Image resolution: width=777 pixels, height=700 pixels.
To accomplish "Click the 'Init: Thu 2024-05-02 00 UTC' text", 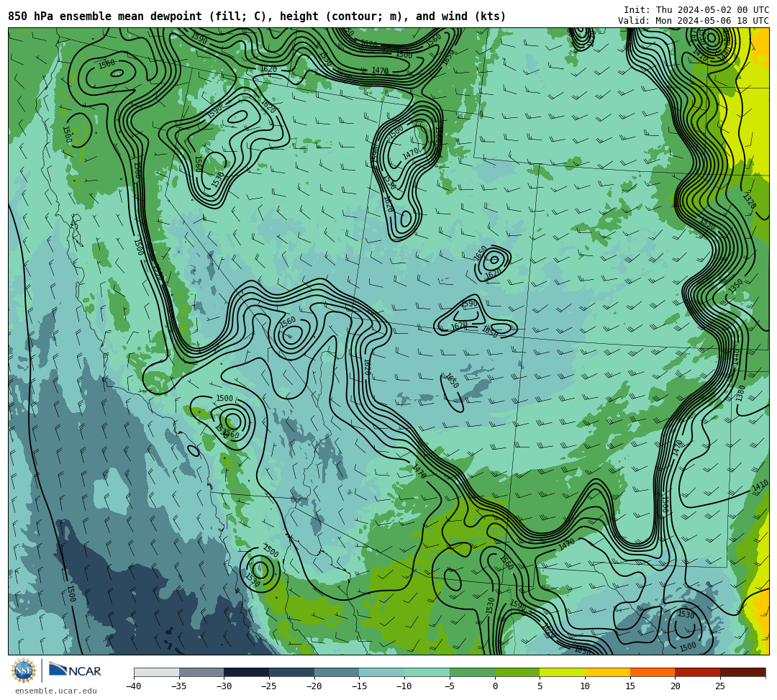I will click(696, 10).
